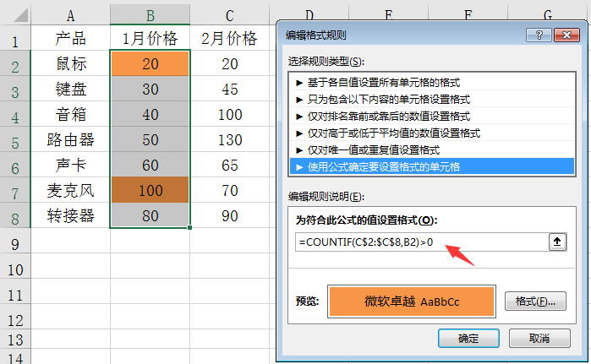This screenshot has height=364, width=591.
Task: Click cell 40 in column B
Action: click(x=150, y=114)
